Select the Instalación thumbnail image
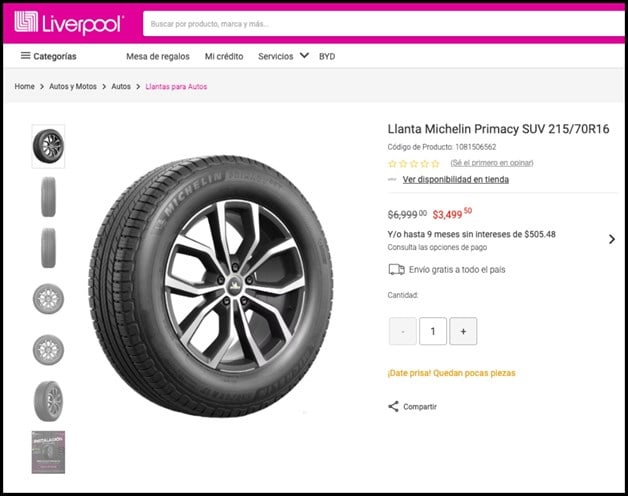This screenshot has width=628, height=496. click(48, 452)
